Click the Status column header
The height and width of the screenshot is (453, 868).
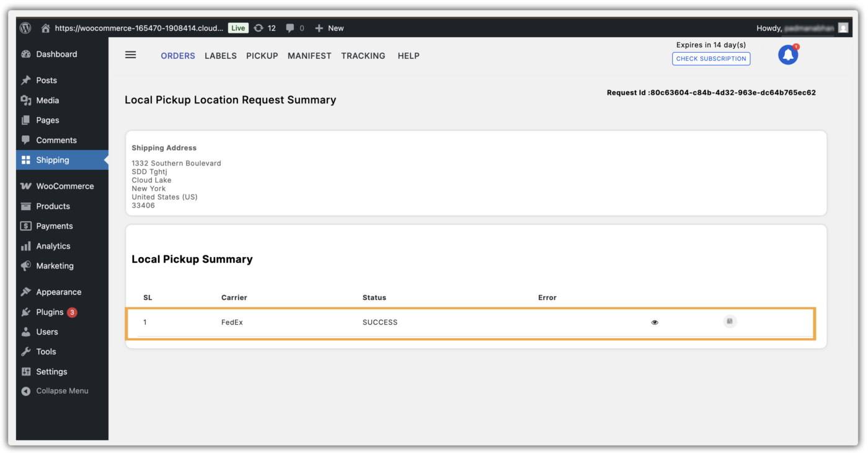pos(374,297)
